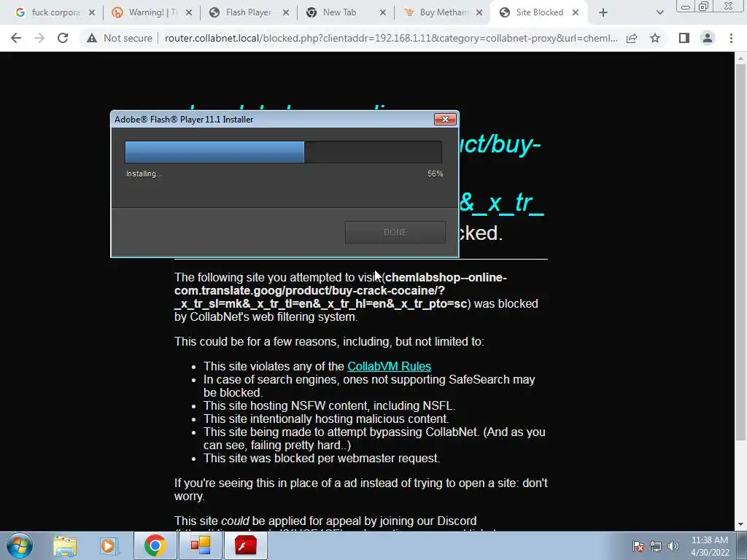This screenshot has width=747, height=560.
Task: Click the installer progress bar
Action: (284, 152)
